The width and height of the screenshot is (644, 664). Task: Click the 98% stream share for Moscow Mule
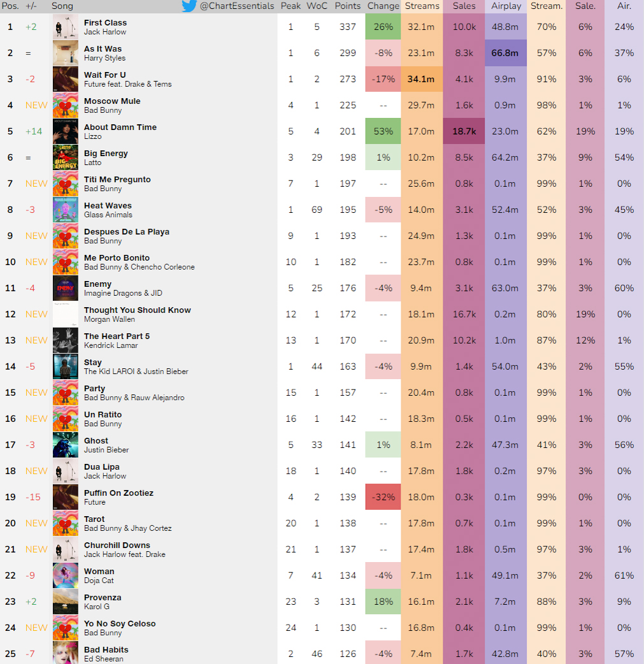(547, 105)
